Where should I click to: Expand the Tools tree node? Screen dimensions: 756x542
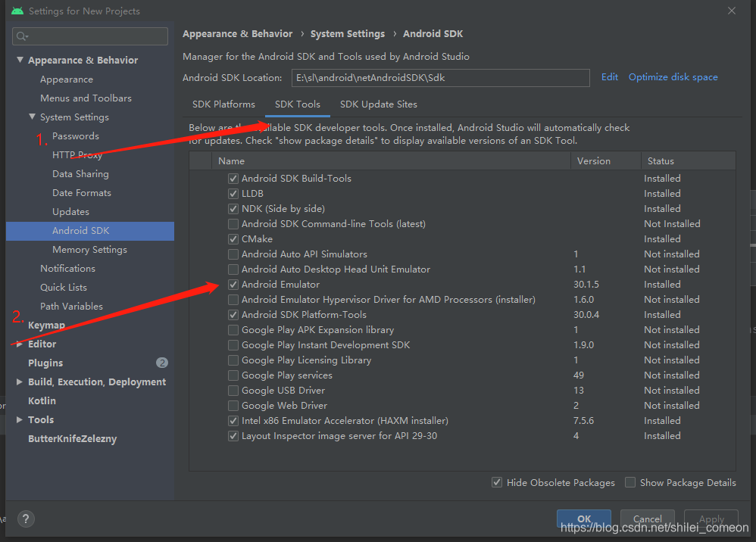[x=20, y=419]
